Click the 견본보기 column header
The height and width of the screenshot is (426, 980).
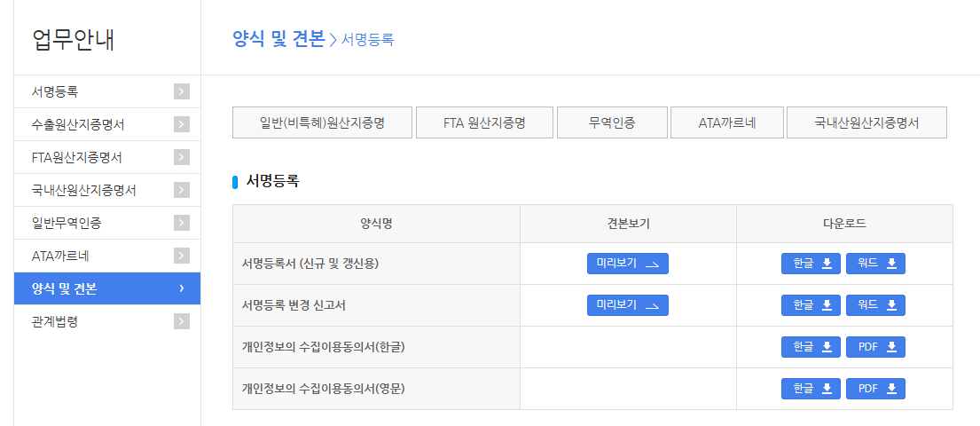(628, 224)
